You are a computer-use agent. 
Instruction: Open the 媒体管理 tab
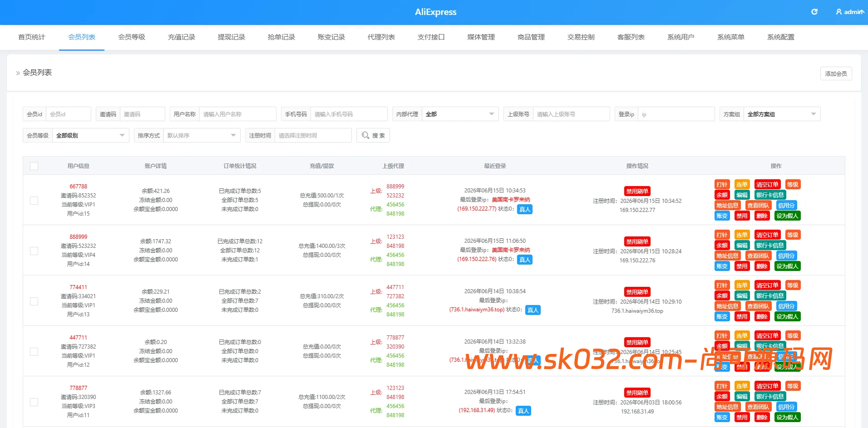pos(481,37)
